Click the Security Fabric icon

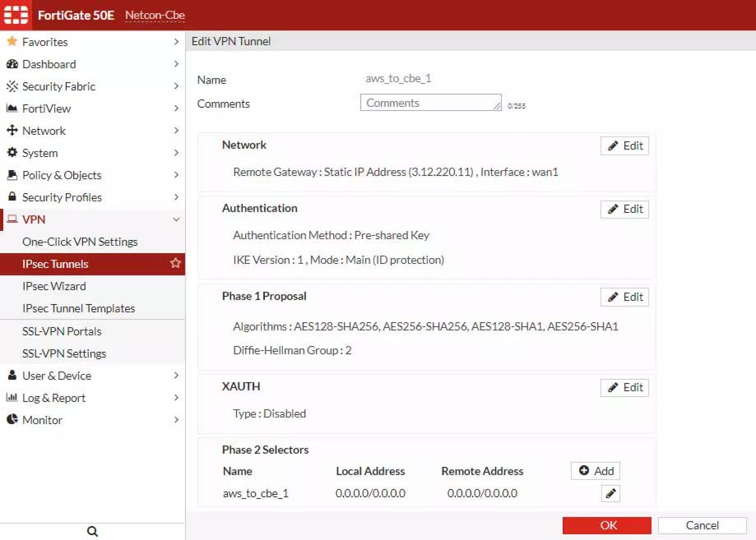(x=12, y=86)
